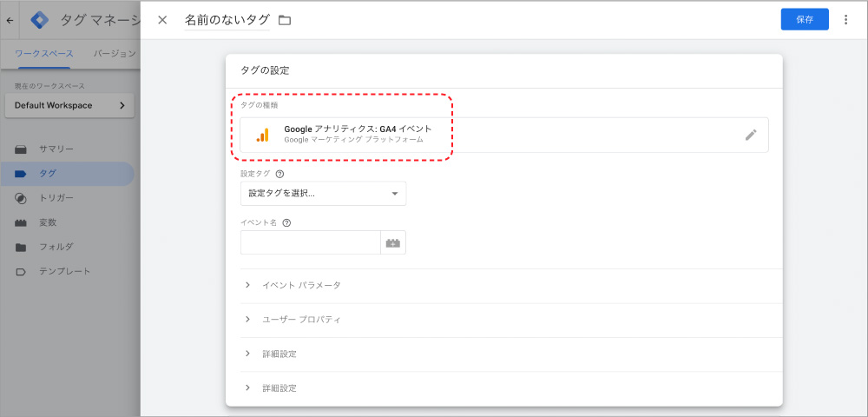The image size is (868, 417).
Task: Select the Google アナリティクス: GA4 イベント tag type
Action: (x=504, y=136)
